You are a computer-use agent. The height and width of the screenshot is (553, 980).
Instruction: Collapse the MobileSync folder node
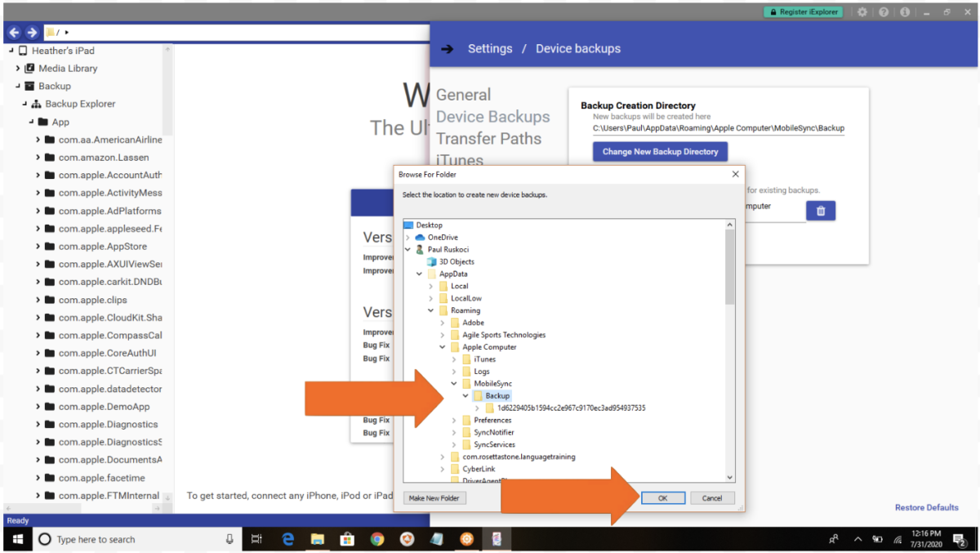pyautogui.click(x=454, y=384)
